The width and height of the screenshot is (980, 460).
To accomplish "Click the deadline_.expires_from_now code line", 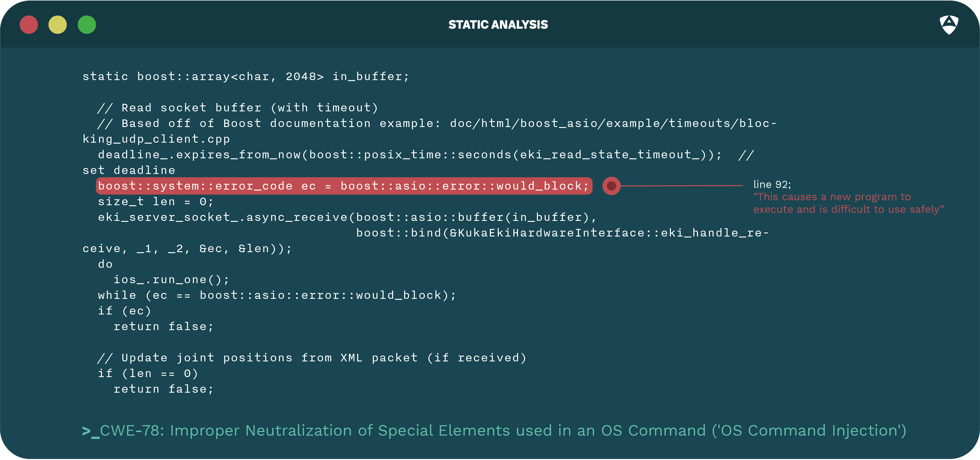I will click(409, 155).
